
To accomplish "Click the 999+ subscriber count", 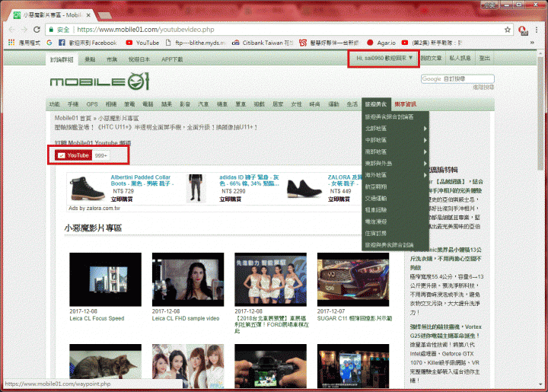I will coord(101,155).
